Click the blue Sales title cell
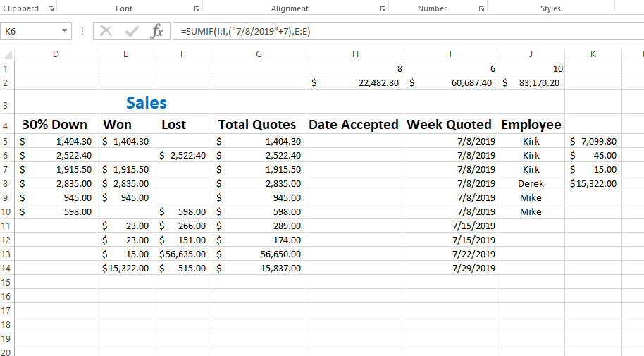This screenshot has width=644, height=356. pyautogui.click(x=147, y=103)
